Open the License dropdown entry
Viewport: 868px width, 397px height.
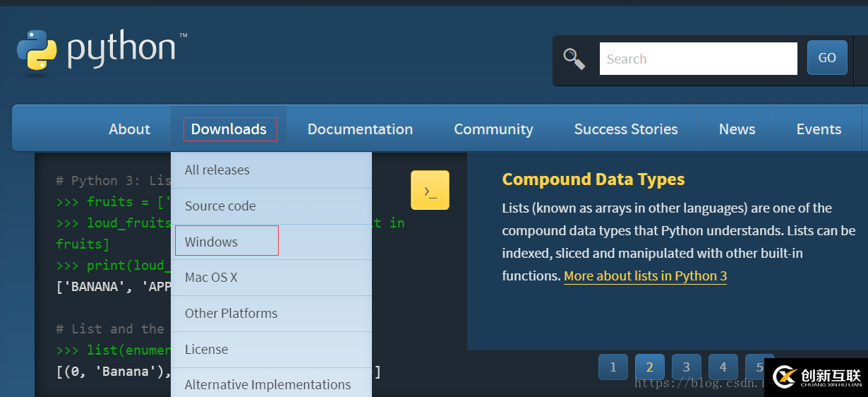pyautogui.click(x=206, y=350)
